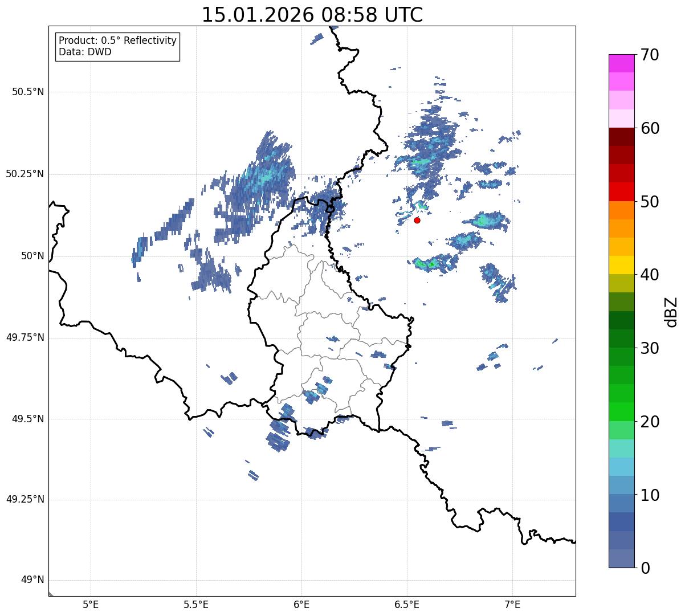
Task: Pick the grey-blue colorbar swatch at 0 dBZ
Action: [x=622, y=558]
